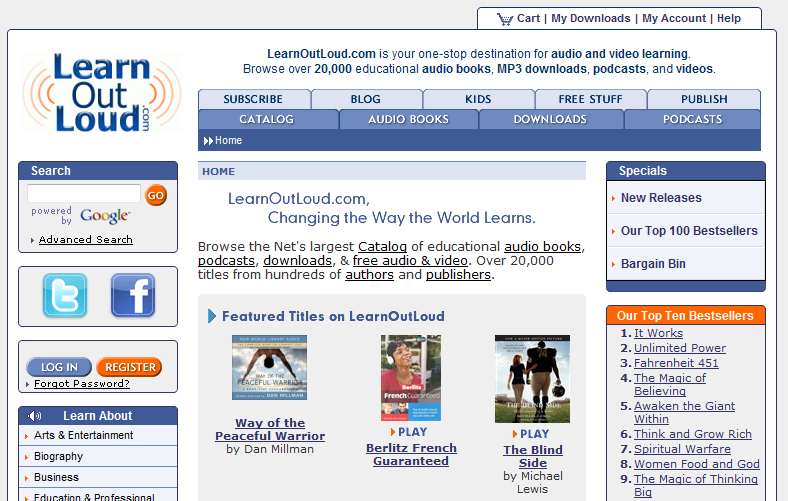Viewport: 788px width, 501px height.
Task: Open the Facebook icon link
Action: pos(133,295)
